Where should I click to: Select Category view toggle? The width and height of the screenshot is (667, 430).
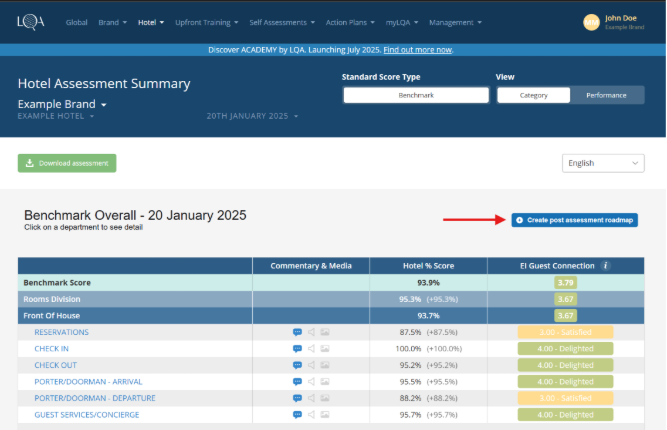click(533, 95)
